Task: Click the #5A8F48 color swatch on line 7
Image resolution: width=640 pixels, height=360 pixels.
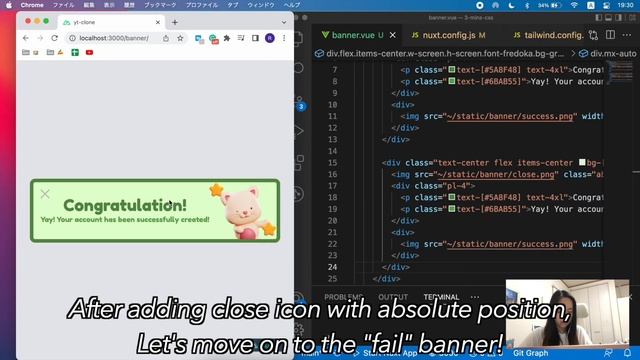Action: 452,70
